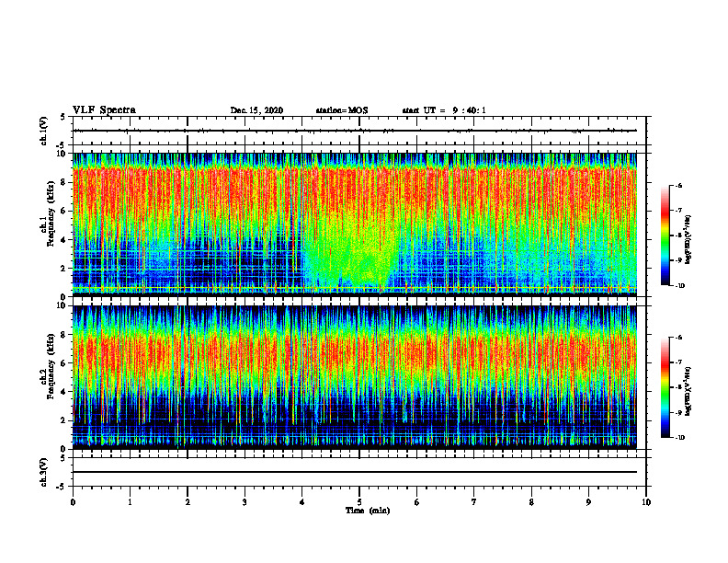Click the "VLF Spectra" title text

(x=104, y=110)
